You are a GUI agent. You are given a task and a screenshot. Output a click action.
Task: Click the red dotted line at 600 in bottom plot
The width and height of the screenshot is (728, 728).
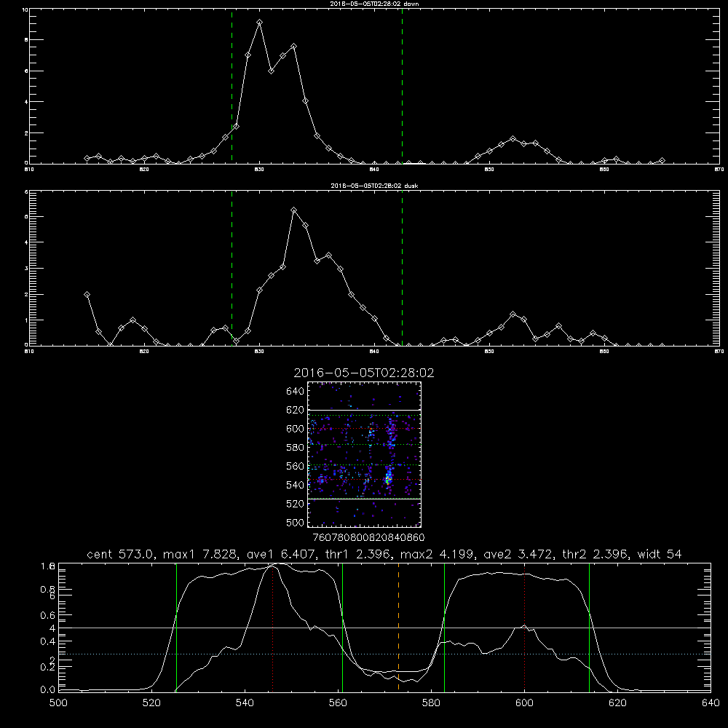524,627
